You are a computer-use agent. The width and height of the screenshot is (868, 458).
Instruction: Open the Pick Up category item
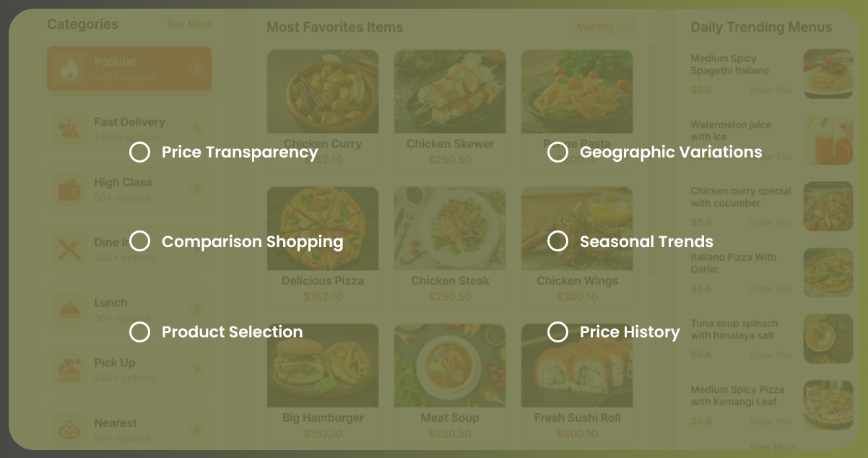[x=129, y=369]
